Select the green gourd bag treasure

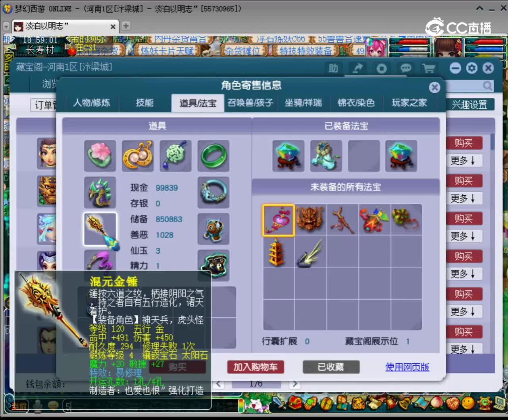[406, 220]
